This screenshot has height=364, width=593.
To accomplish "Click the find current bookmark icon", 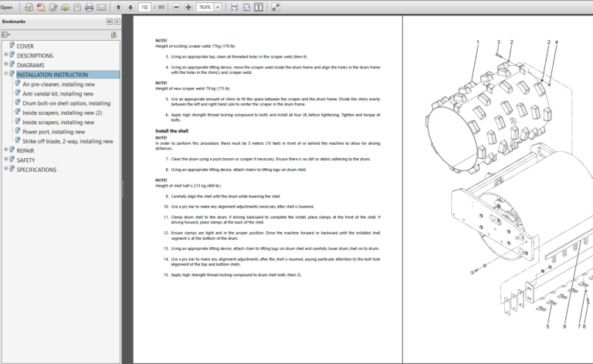I will pyautogui.click(x=114, y=35).
